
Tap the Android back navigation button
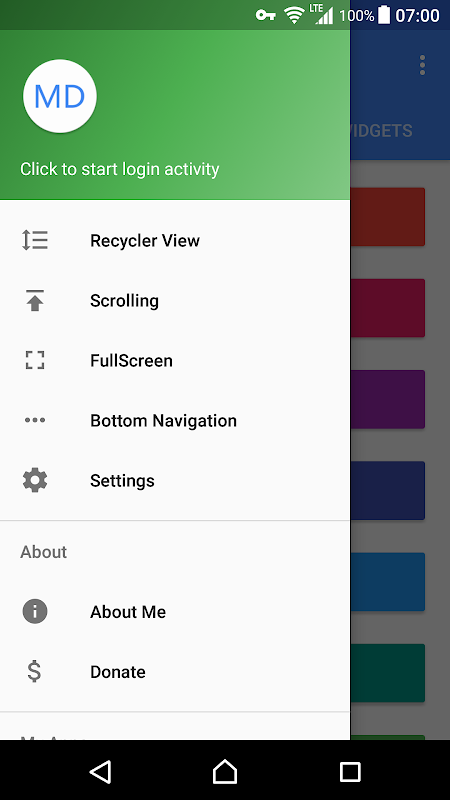[101, 771]
